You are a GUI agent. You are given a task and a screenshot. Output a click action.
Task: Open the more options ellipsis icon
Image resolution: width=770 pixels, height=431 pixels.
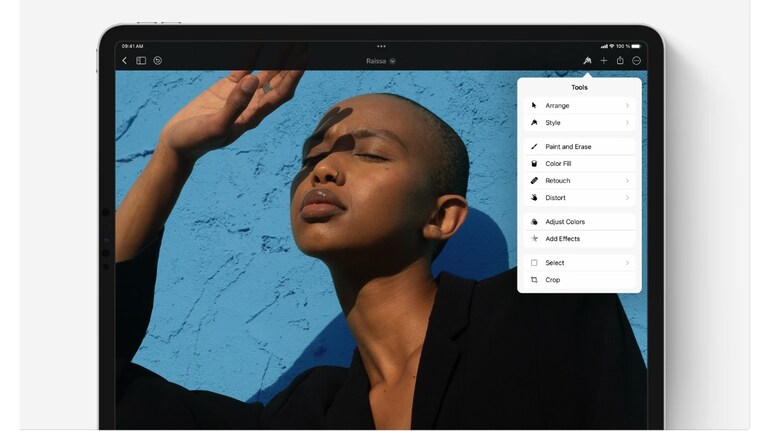pyautogui.click(x=636, y=61)
